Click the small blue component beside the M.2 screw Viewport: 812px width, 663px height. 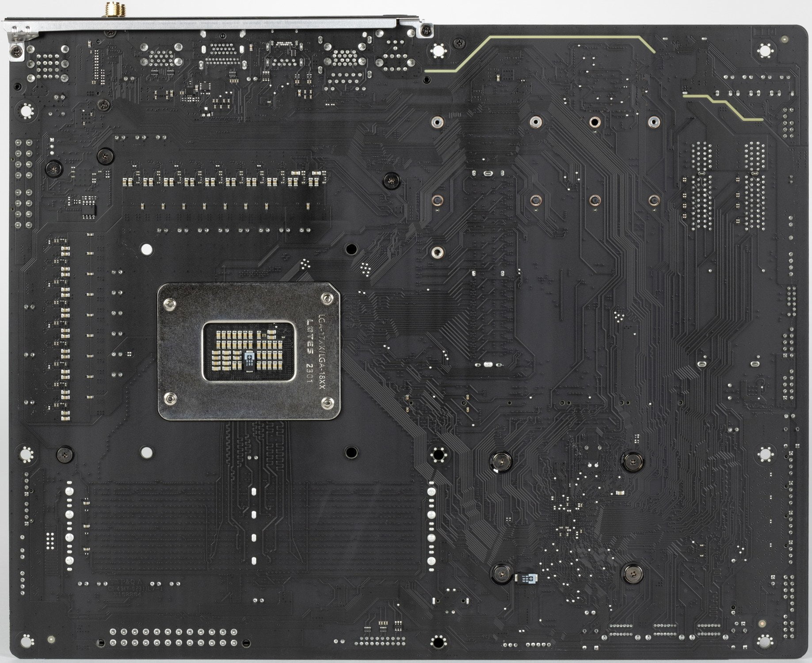pyautogui.click(x=526, y=578)
